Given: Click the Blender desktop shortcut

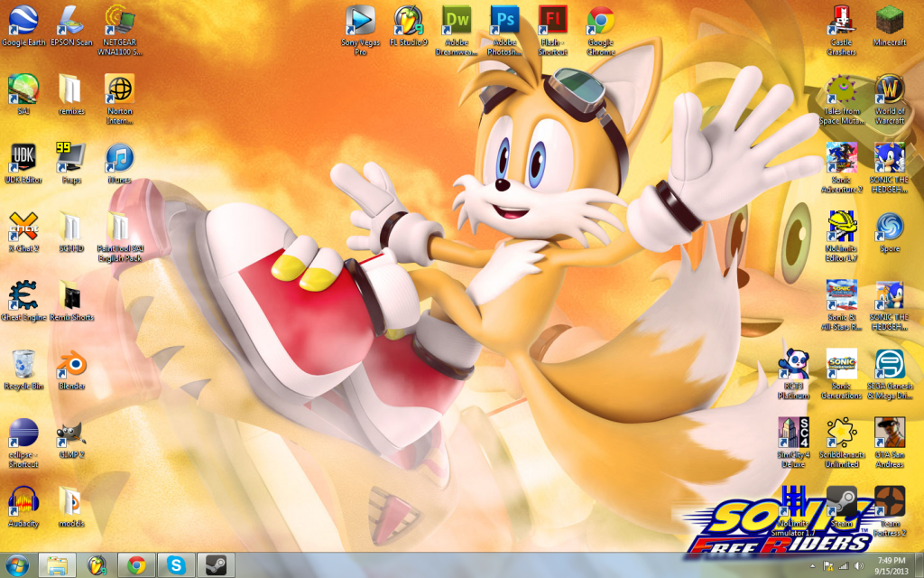Looking at the screenshot, I should point(71,369).
